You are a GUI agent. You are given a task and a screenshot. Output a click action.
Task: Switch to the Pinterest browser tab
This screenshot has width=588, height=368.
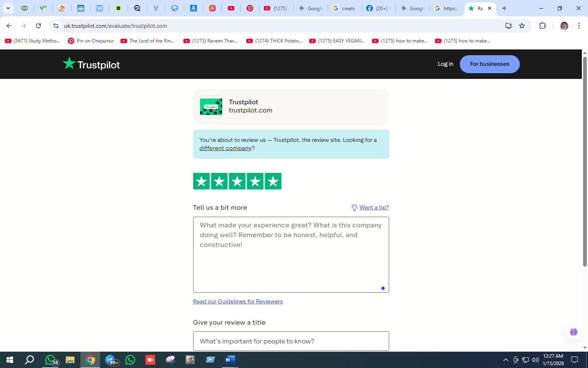tap(250, 8)
